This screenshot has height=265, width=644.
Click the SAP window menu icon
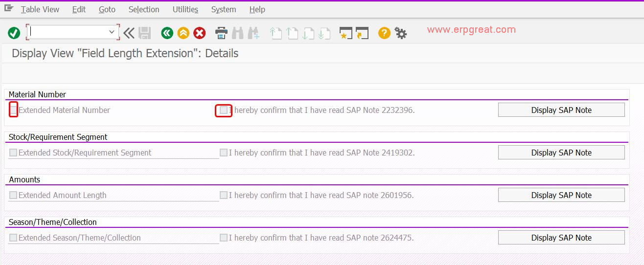tap(9, 8)
